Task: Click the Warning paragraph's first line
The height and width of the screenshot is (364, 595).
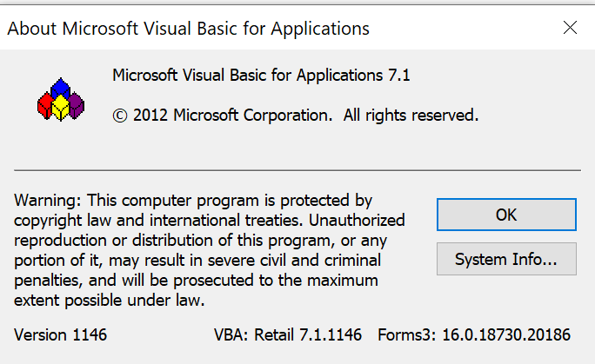Action: click(x=193, y=201)
